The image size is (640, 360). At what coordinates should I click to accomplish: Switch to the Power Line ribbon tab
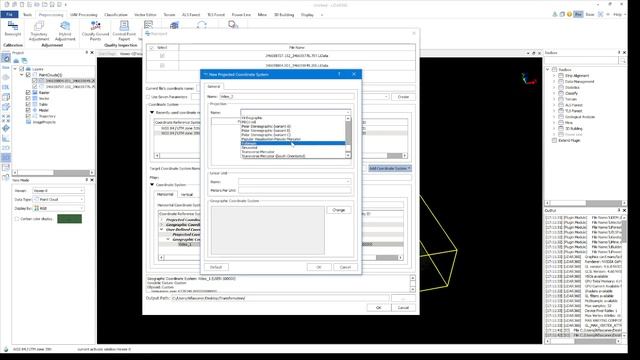point(241,15)
